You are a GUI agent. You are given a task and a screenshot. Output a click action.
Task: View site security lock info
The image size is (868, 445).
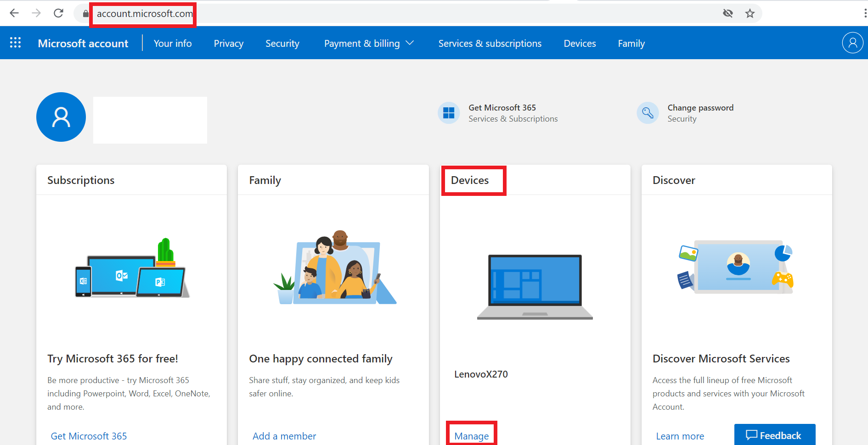pyautogui.click(x=85, y=14)
